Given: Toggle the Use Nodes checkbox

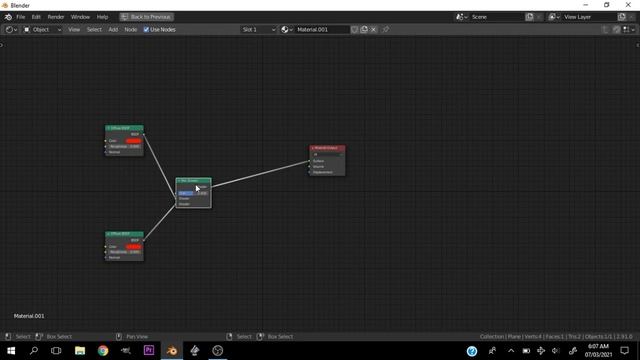Looking at the screenshot, I should click(x=146, y=30).
